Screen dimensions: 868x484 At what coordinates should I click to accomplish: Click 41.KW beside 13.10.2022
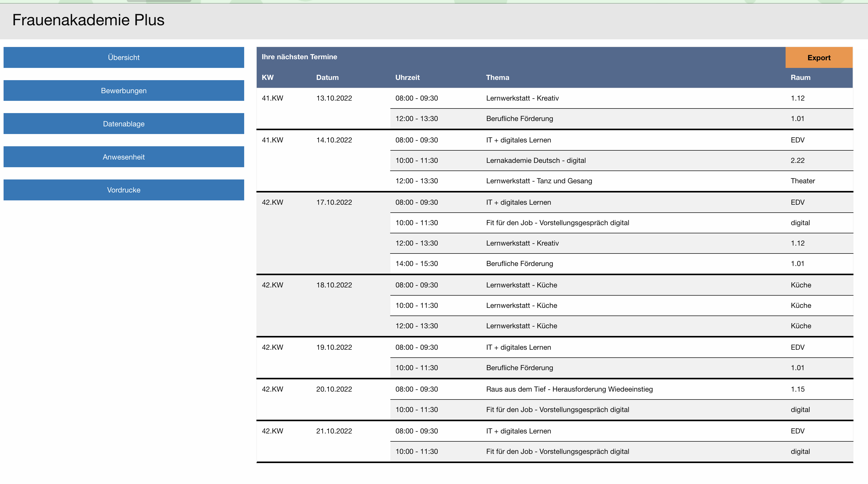click(x=272, y=98)
